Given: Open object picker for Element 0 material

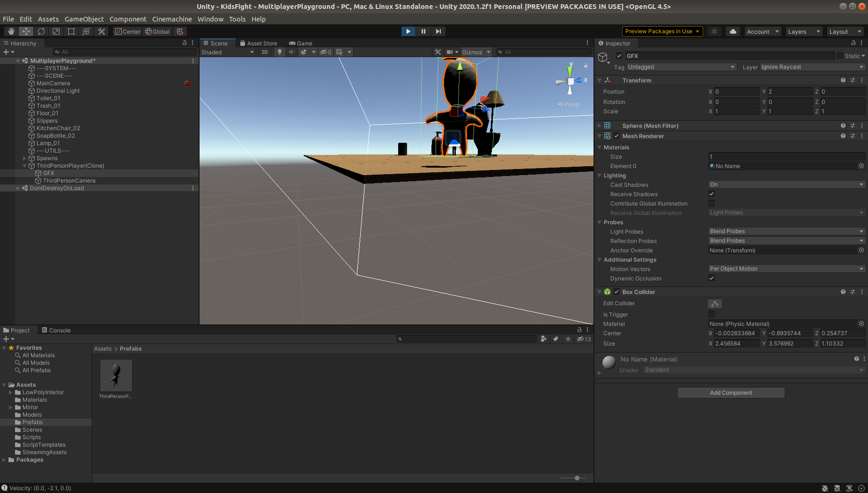Looking at the screenshot, I should 861,166.
